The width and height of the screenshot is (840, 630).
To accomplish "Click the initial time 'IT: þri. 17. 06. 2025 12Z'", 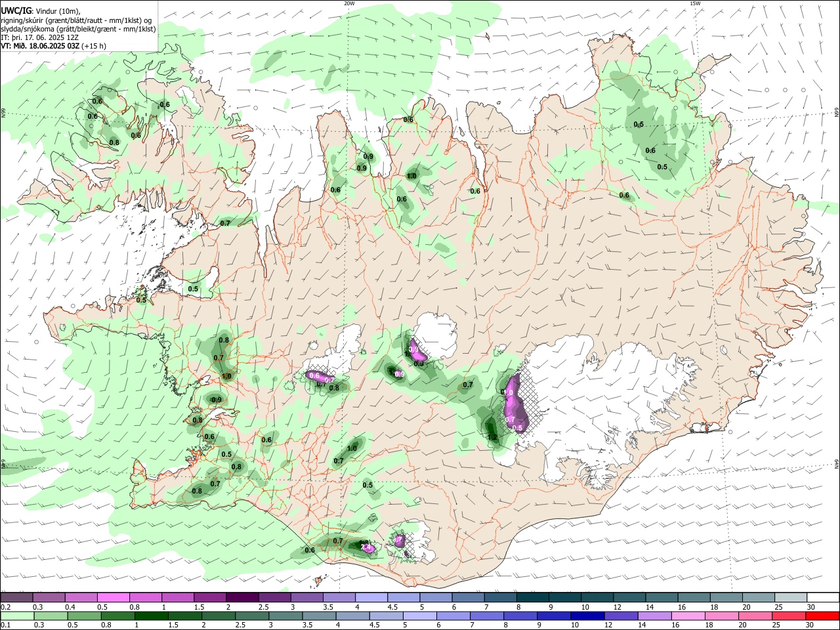I will point(40,37).
